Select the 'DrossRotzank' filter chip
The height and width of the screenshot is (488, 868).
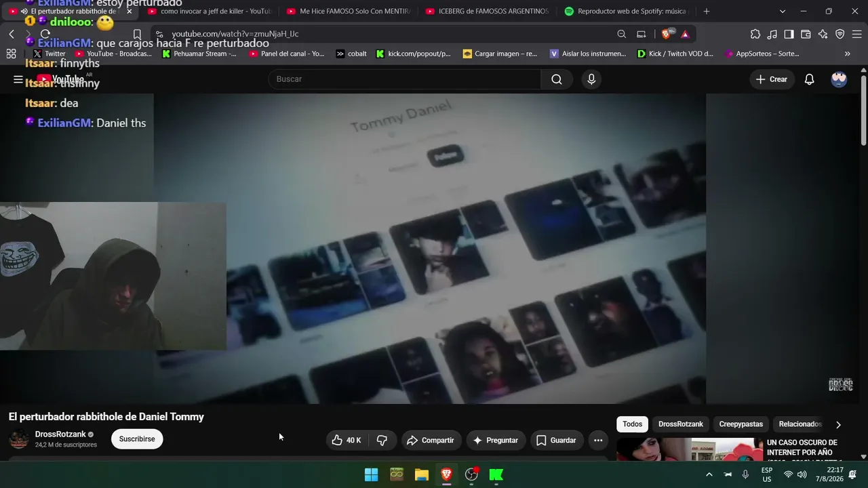point(681,424)
